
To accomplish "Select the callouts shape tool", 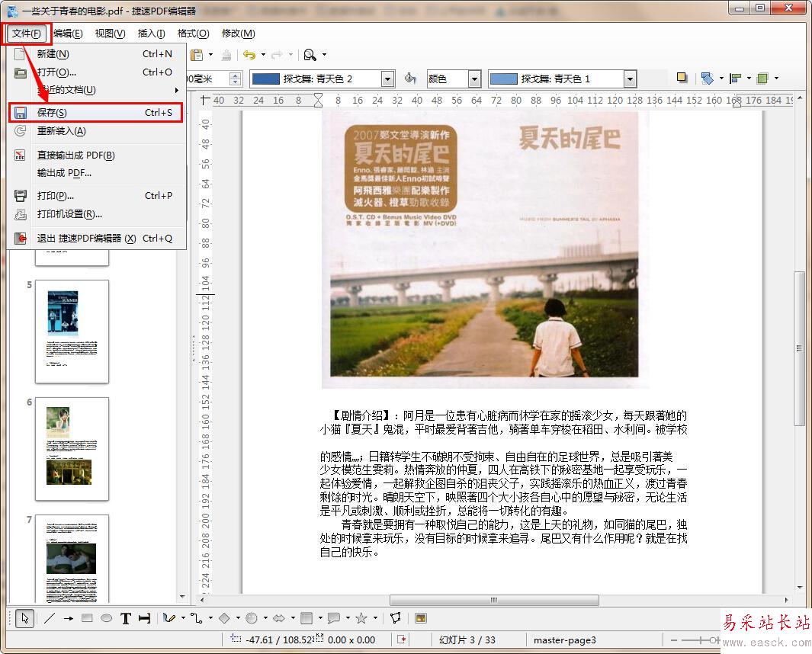I will pyautogui.click(x=333, y=618).
